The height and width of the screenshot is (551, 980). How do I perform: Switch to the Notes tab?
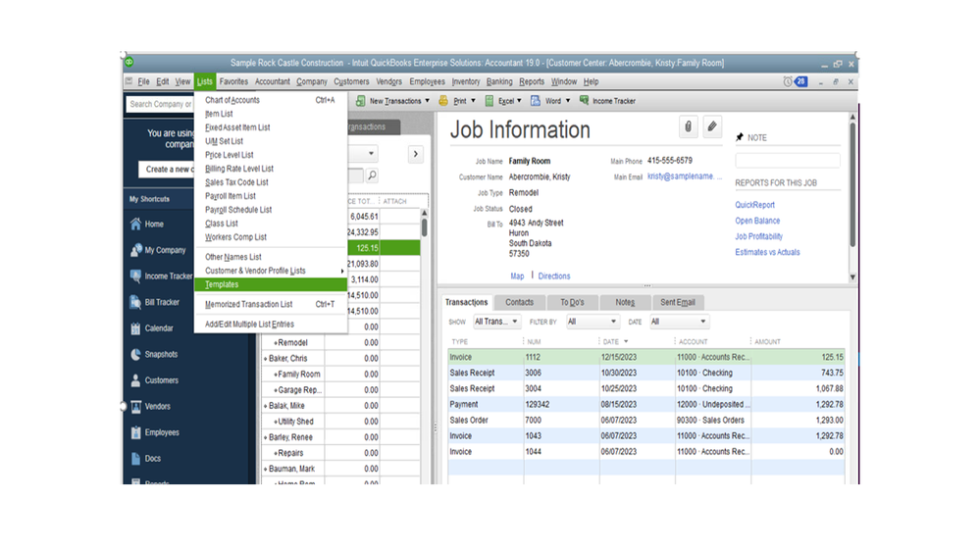(x=625, y=302)
